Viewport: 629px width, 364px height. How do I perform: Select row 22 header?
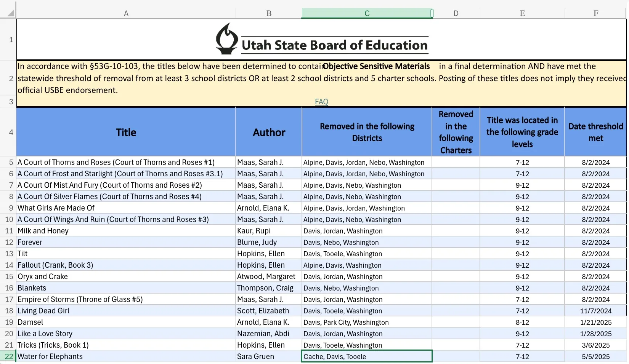pyautogui.click(x=8, y=356)
